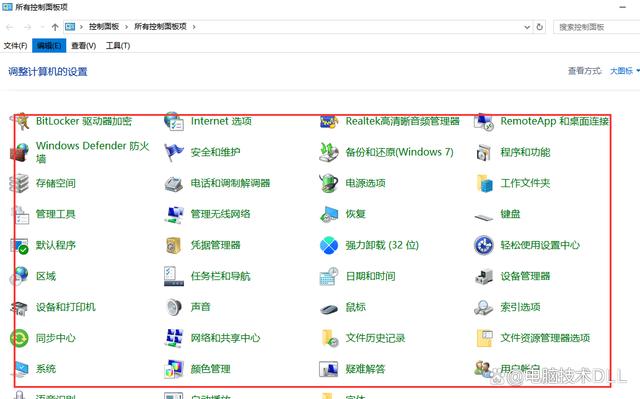
Task: Open the 凭据管理器 text link
Action: pyautogui.click(x=216, y=245)
